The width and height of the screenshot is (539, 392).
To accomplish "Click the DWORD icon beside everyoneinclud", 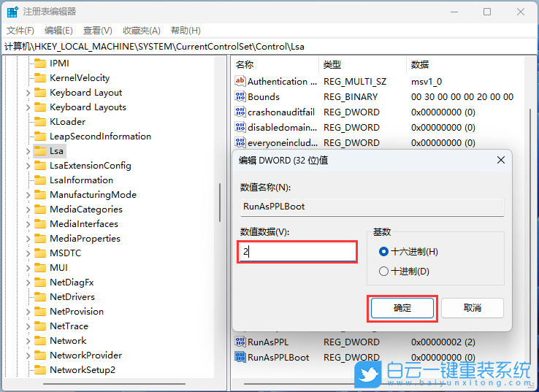I will click(240, 142).
